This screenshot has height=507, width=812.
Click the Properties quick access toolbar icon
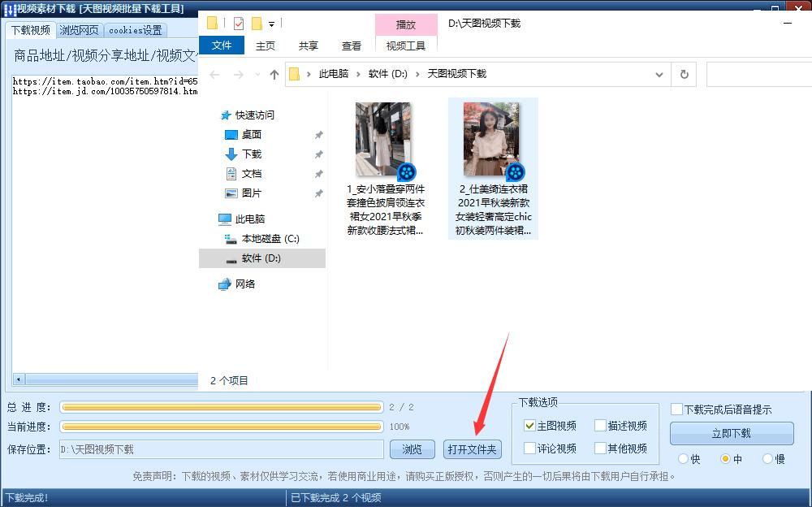(238, 23)
